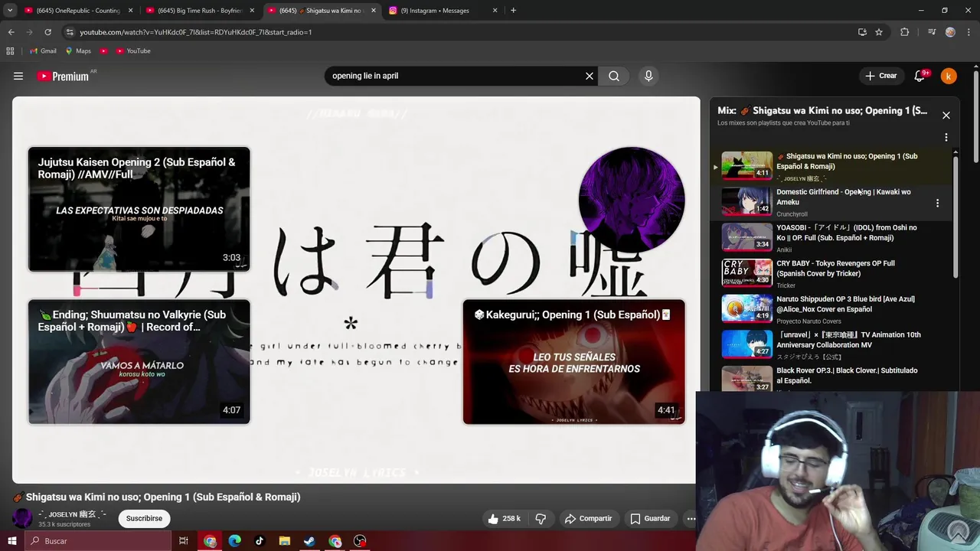
Task: Close the Instagram Messages tab
Action: point(495,11)
